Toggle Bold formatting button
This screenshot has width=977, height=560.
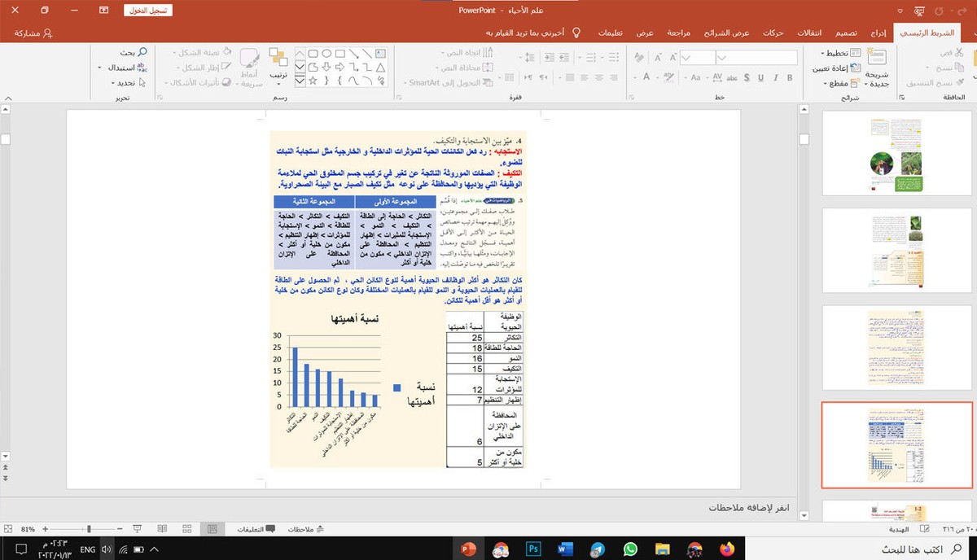pyautogui.click(x=791, y=78)
